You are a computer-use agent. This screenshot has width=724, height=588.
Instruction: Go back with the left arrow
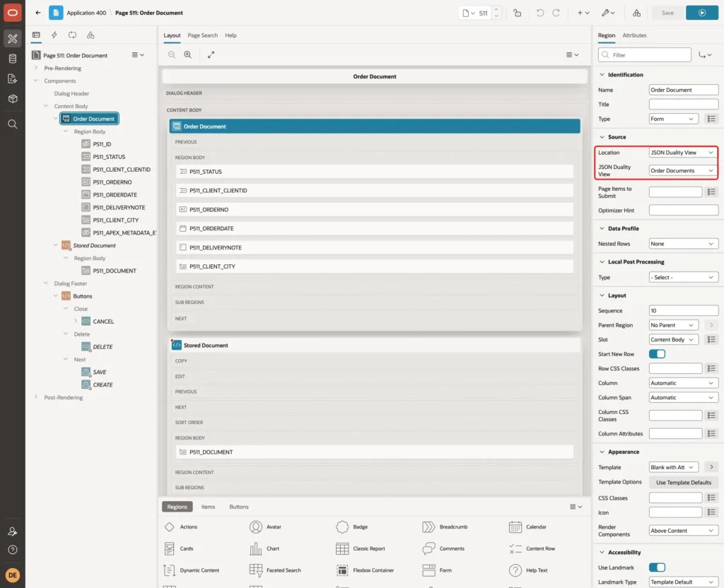coord(38,13)
